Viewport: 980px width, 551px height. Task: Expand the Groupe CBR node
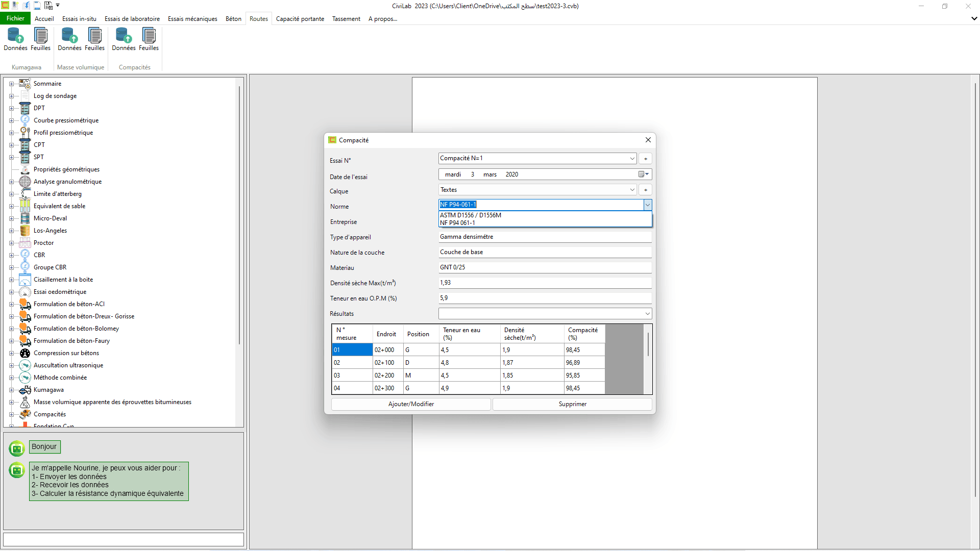pyautogui.click(x=11, y=267)
